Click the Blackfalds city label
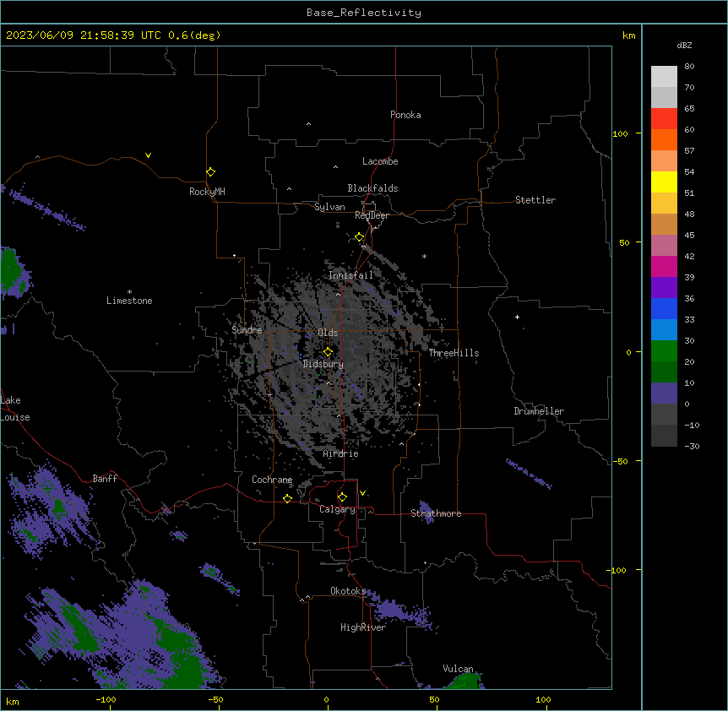This screenshot has width=728, height=711. click(372, 188)
